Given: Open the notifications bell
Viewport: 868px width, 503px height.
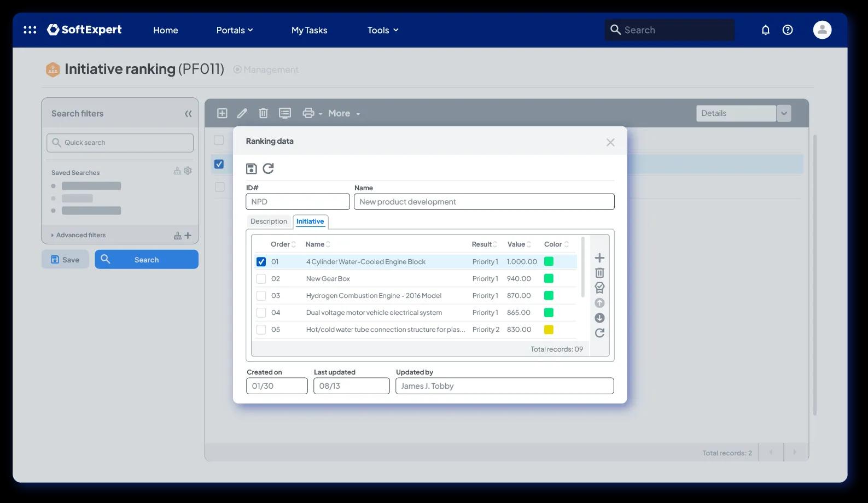Looking at the screenshot, I should pos(766,30).
